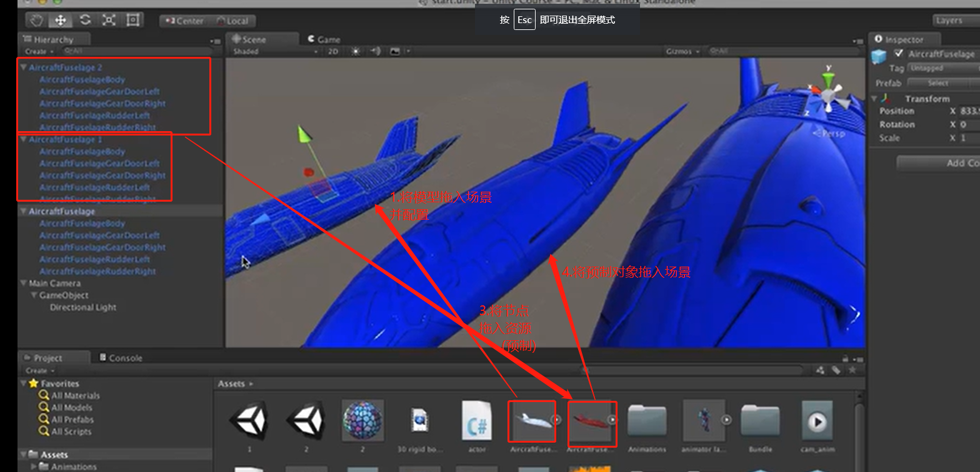Viewport: 980px width, 472px height.
Task: Click the Position X value field
Action: [970, 111]
